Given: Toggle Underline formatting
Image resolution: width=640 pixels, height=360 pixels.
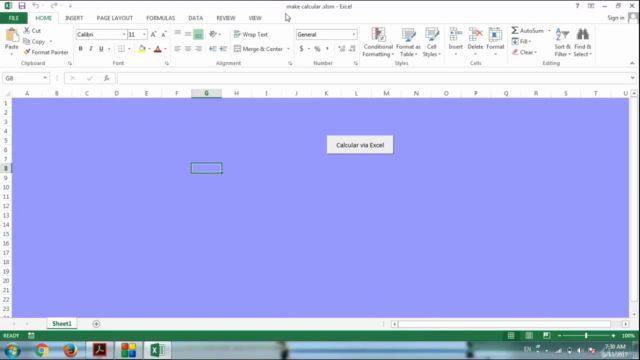Looking at the screenshot, I should (101, 49).
